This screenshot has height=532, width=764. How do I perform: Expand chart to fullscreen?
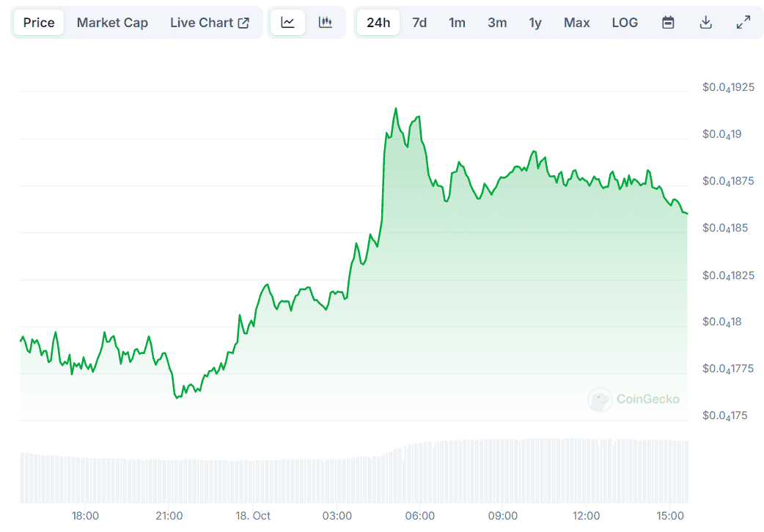tap(743, 23)
